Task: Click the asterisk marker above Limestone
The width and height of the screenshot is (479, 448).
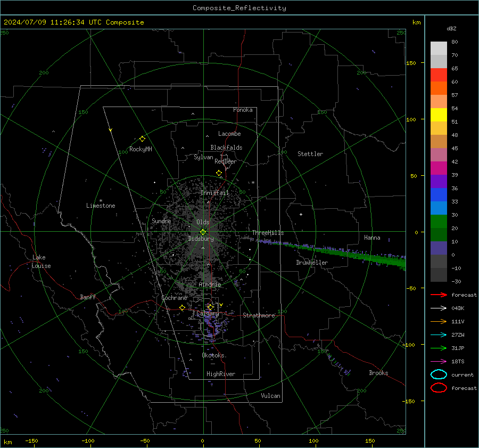Action: click(x=101, y=201)
